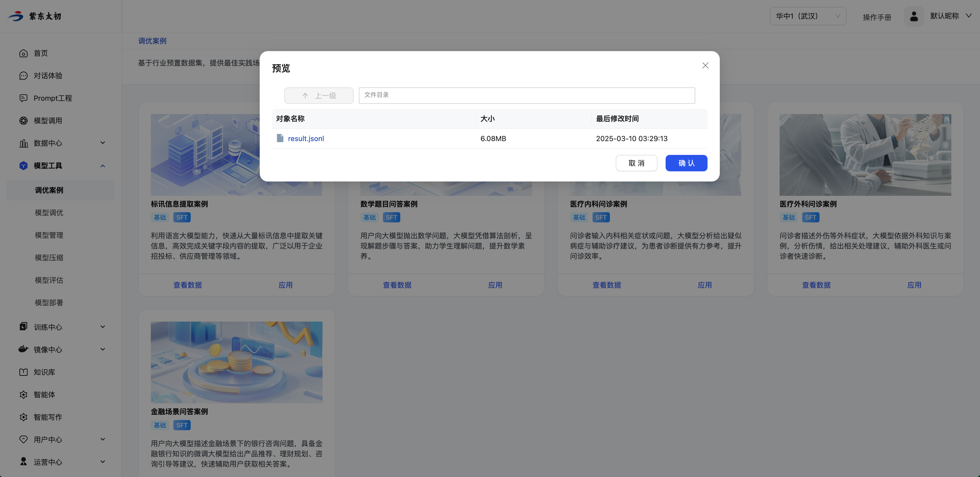Click the 上一级 up-level button
This screenshot has height=477, width=980.
[318, 95]
